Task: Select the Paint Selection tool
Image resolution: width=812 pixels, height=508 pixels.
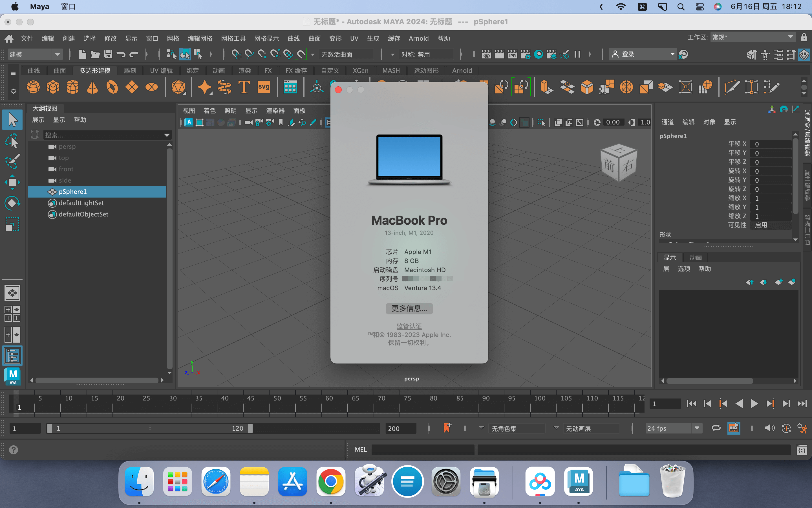Action: (x=12, y=161)
